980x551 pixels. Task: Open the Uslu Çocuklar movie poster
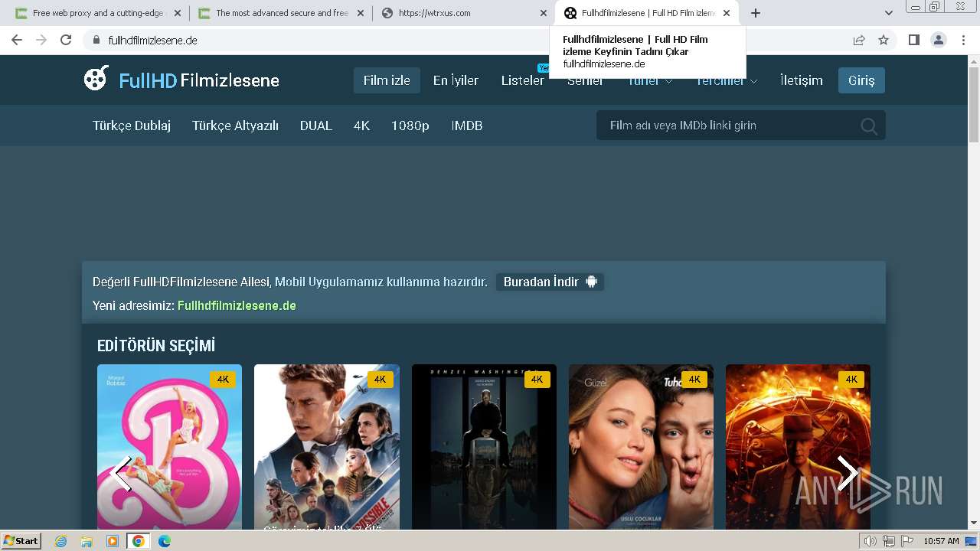coord(641,447)
